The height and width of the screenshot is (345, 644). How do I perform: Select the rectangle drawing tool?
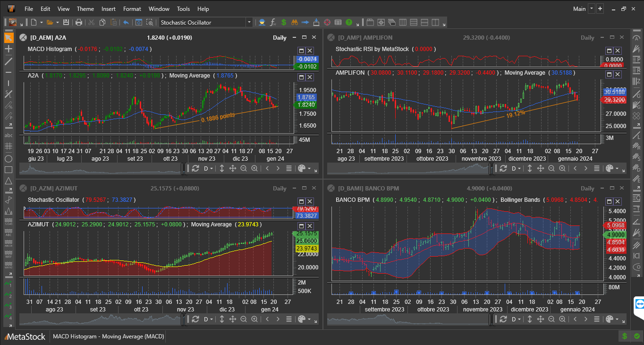[x=8, y=170]
